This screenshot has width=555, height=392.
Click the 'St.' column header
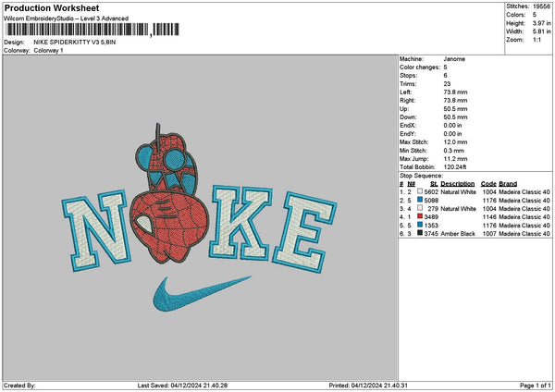click(x=434, y=184)
